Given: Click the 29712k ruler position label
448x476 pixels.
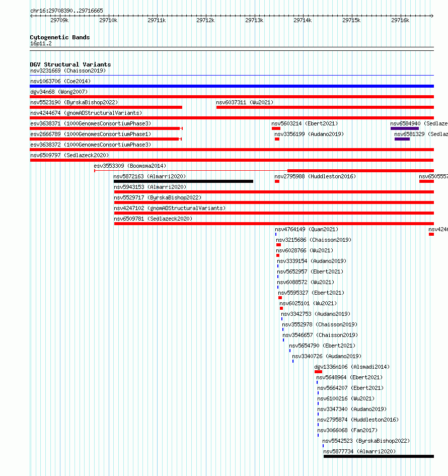Looking at the screenshot, I should [x=205, y=20].
